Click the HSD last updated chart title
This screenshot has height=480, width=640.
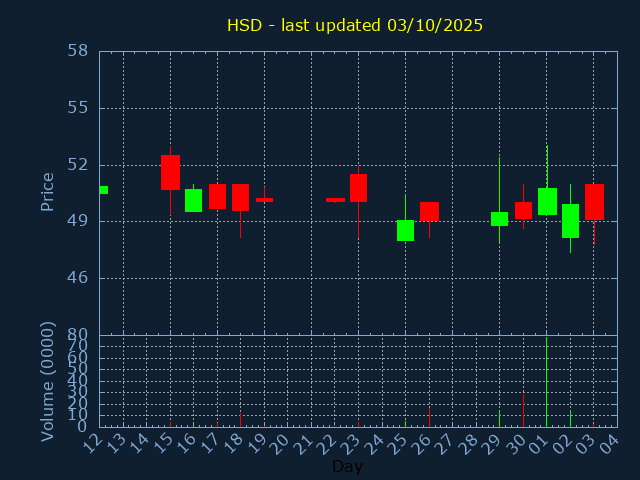[355, 25]
